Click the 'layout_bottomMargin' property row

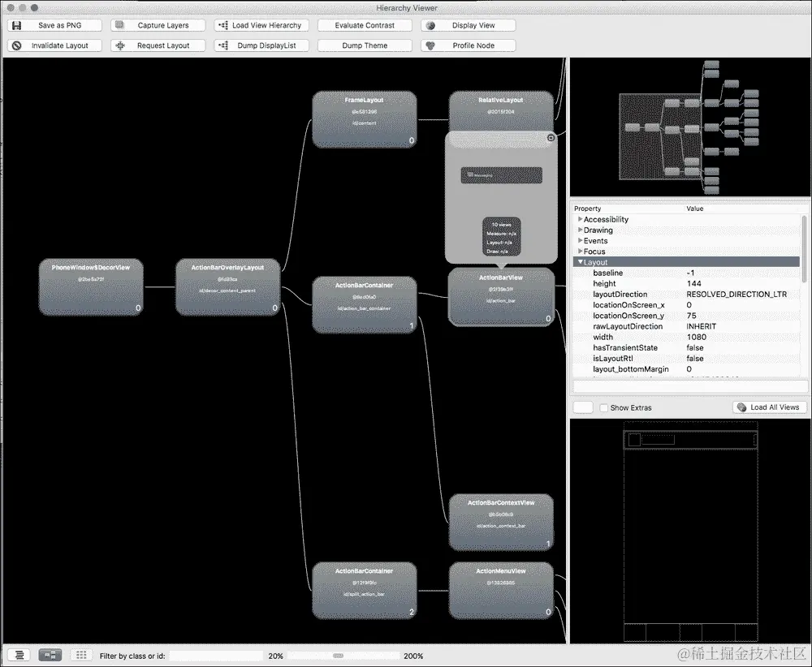tap(686, 369)
